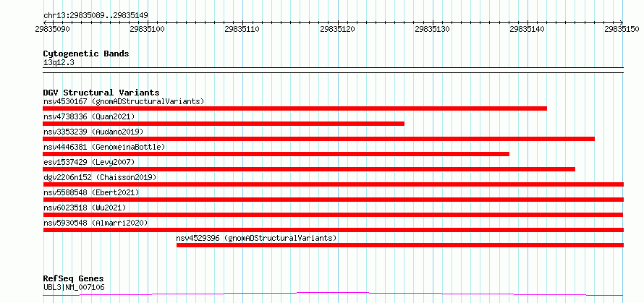
Task: Click ruler position 29835100
Action: pyautogui.click(x=147, y=29)
